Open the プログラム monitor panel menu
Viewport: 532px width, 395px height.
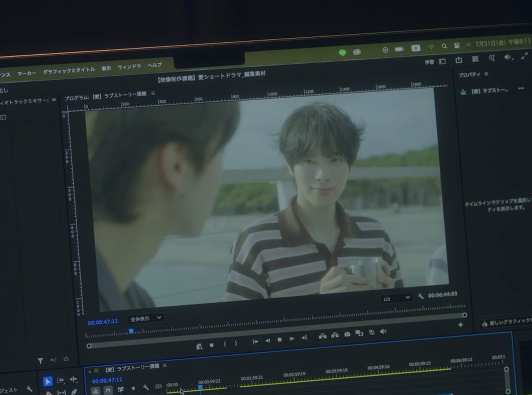tap(153, 93)
